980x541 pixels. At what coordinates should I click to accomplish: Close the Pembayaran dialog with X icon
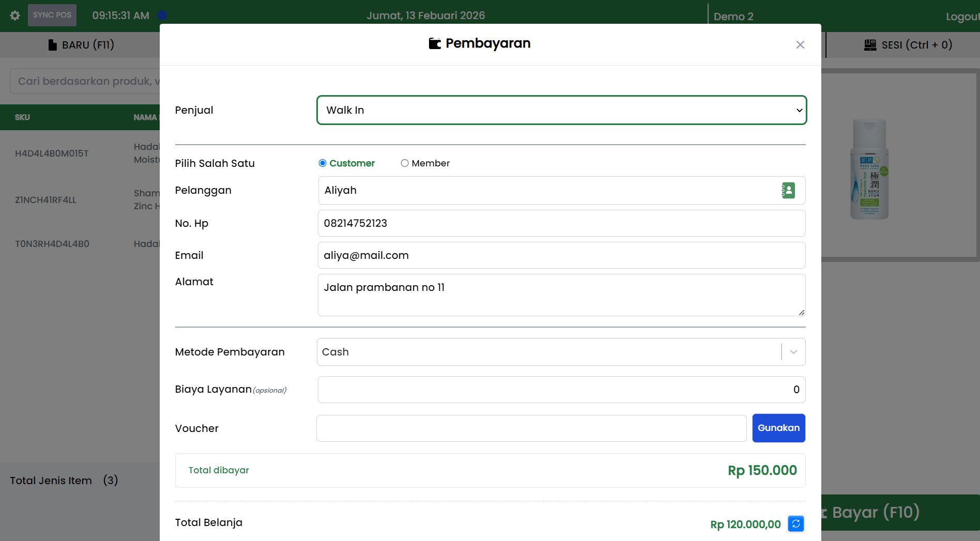tap(800, 45)
